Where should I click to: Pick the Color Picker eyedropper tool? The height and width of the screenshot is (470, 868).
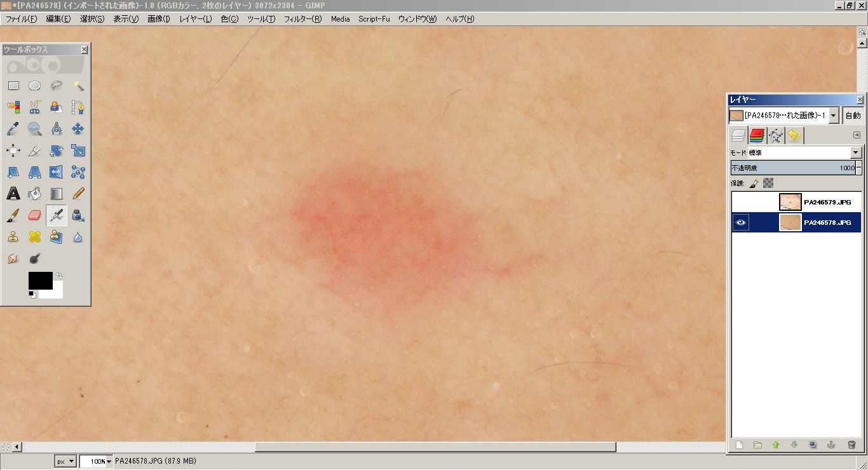[x=13, y=129]
